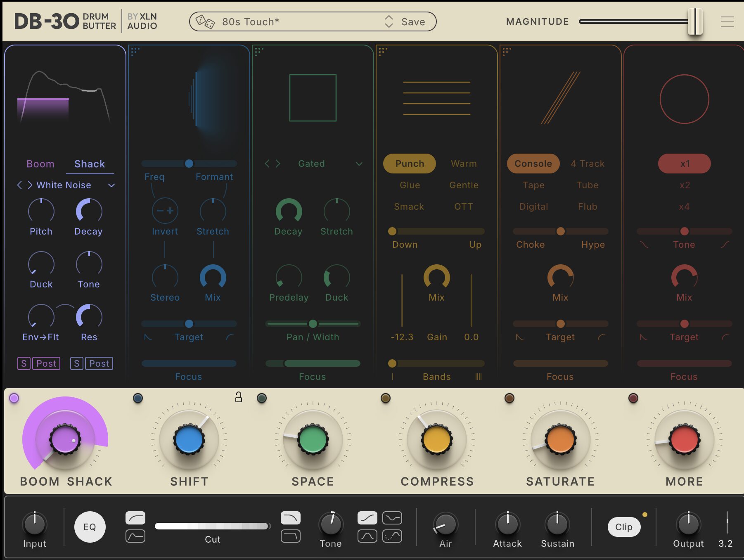The image size is (744, 560).
Task: Select the high-cut filter shape icon
Action: pyautogui.click(x=290, y=518)
